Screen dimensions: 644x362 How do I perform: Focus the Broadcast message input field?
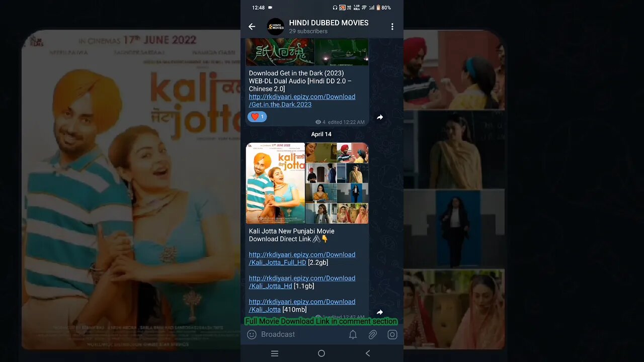pos(302,334)
